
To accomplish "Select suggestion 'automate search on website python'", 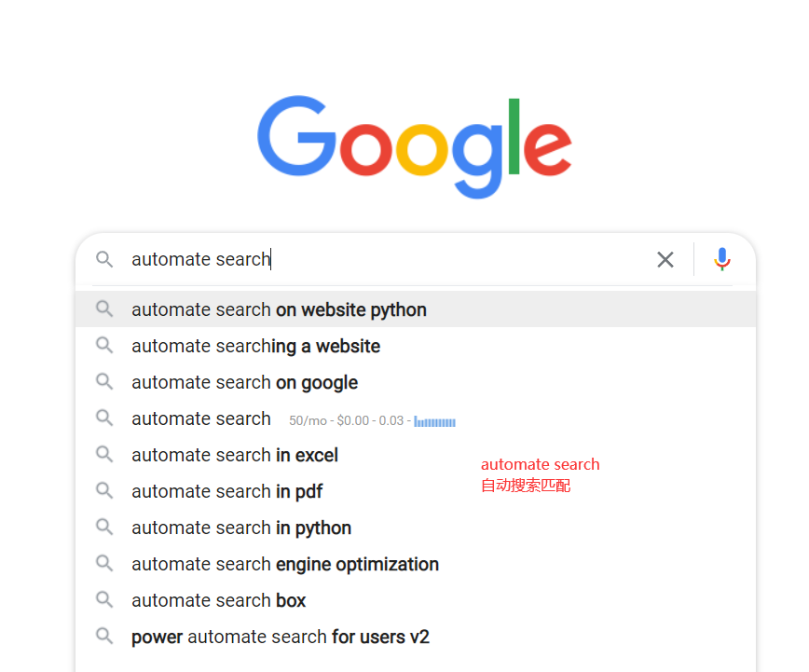I will pos(278,309).
